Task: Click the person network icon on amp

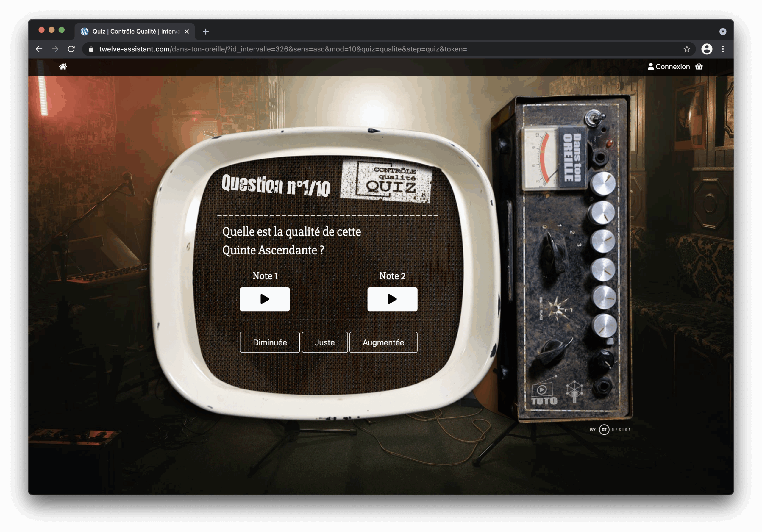Action: (x=574, y=392)
